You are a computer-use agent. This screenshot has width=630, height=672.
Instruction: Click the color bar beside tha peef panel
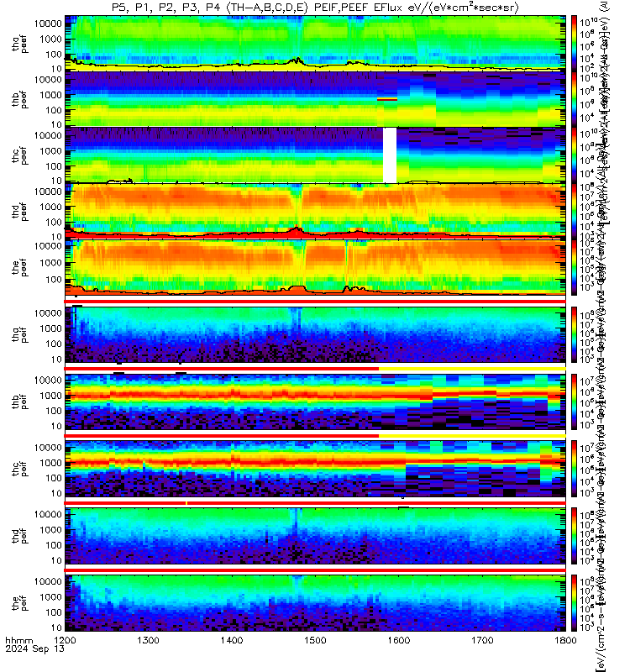click(x=575, y=44)
